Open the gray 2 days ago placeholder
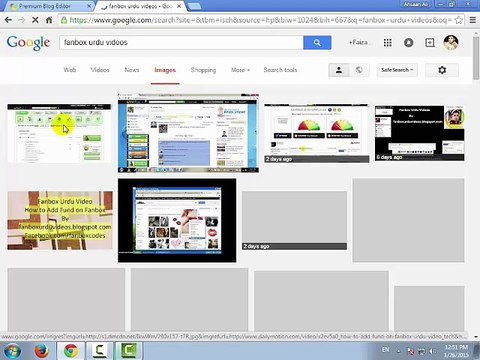Viewport: 480px width, 360px height. 294,220
